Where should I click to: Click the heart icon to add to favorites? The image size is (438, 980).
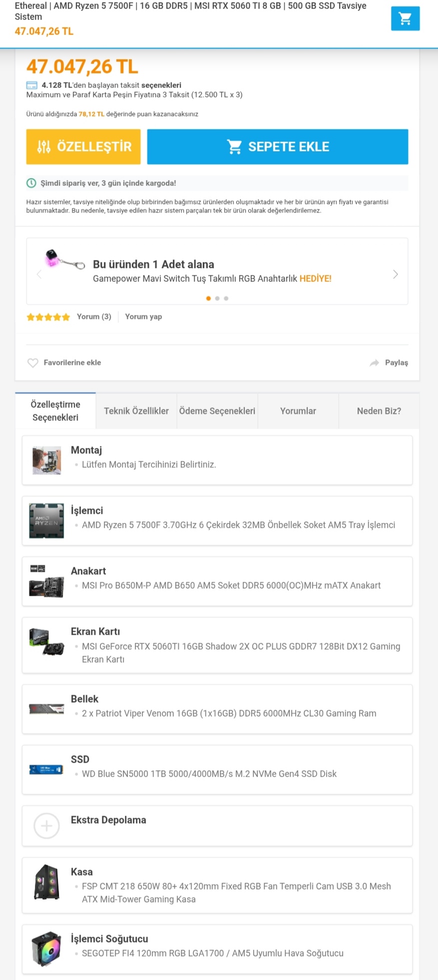click(x=33, y=363)
